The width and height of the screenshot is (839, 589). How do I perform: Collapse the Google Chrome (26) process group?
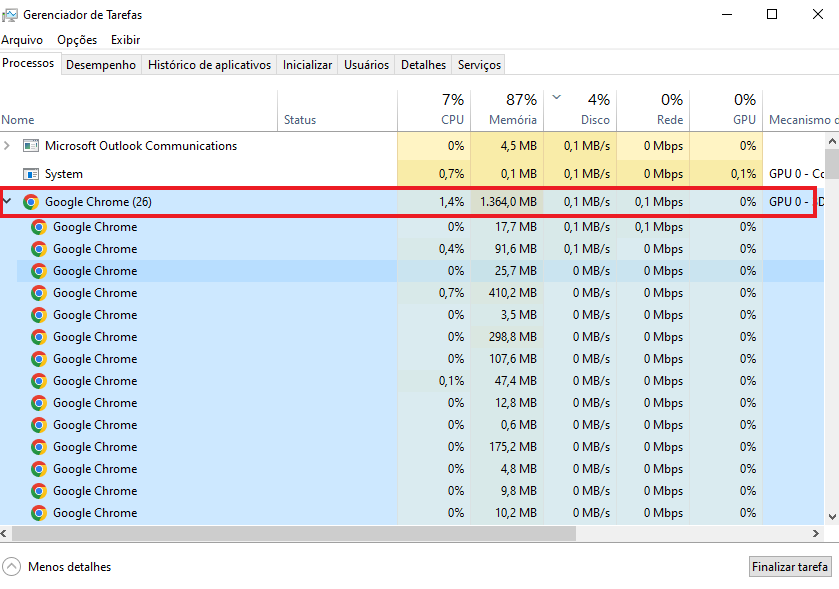tap(7, 201)
